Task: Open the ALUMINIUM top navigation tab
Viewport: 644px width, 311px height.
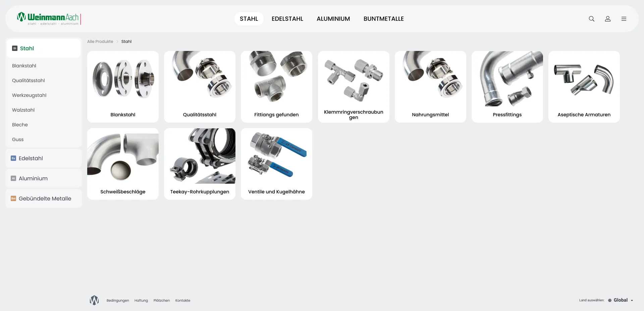Action: (333, 19)
